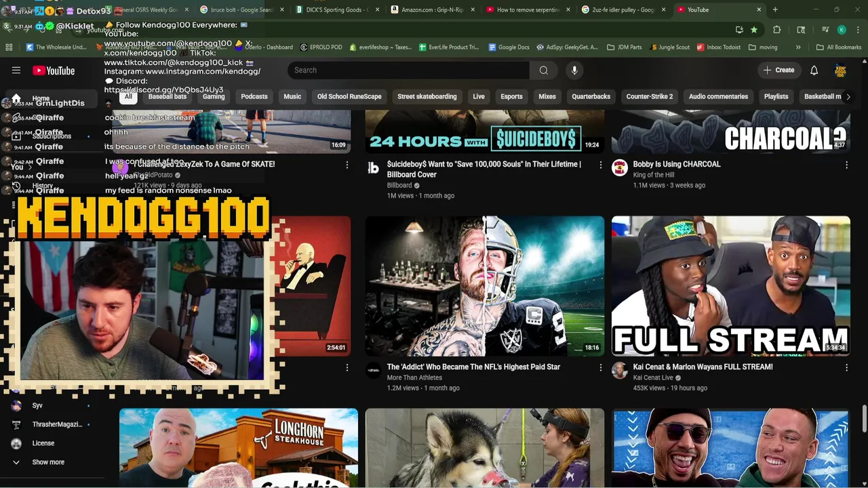Screen dimensions: 868x488
Task: Open the Raiders player split-face thumbnail
Action: (x=484, y=286)
